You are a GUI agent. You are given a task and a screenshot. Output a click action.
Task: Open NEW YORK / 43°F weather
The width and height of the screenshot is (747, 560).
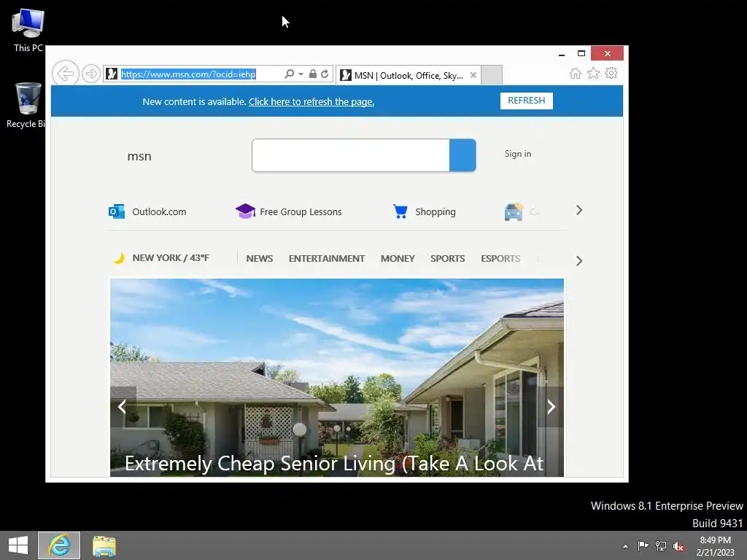point(171,257)
